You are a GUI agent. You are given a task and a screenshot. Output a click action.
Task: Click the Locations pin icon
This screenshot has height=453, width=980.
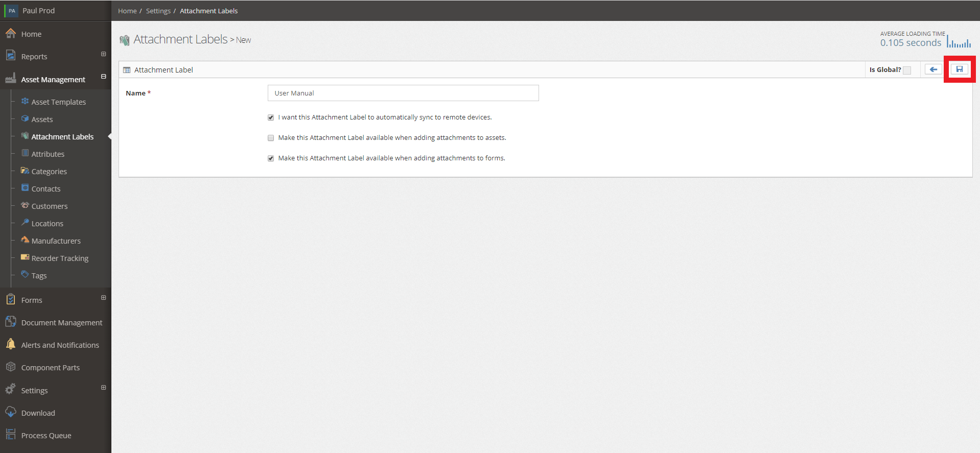pos(25,223)
